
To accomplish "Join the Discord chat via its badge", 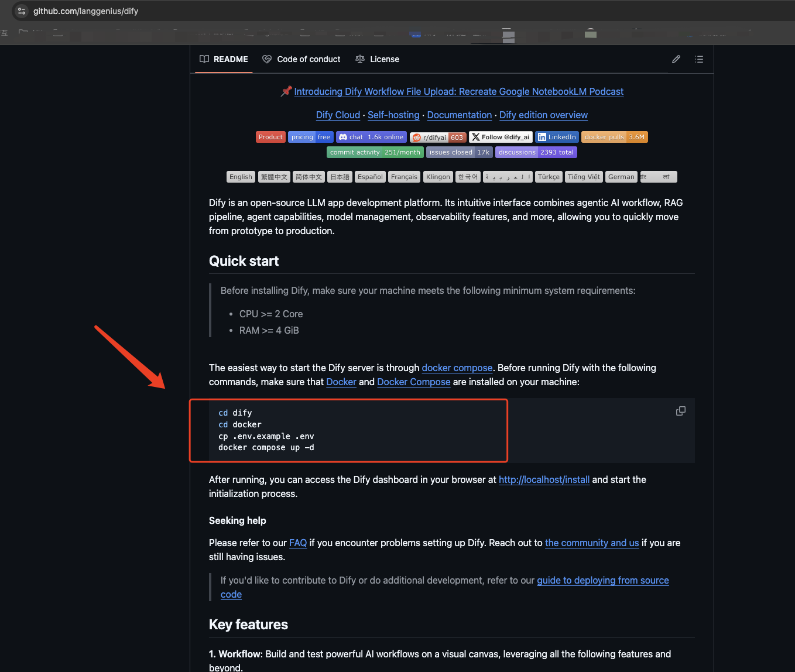I will tap(371, 137).
